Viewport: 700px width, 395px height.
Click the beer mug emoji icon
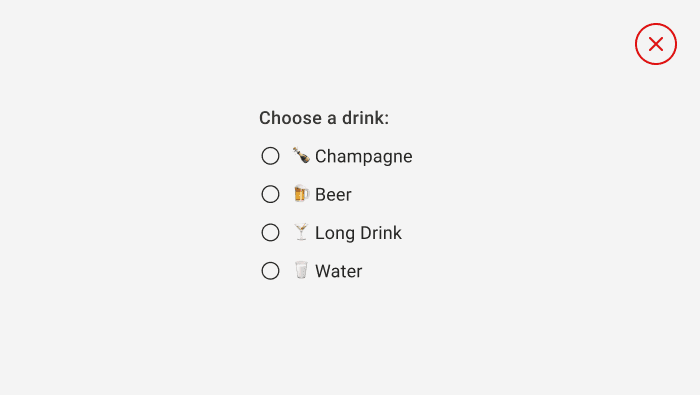click(301, 194)
